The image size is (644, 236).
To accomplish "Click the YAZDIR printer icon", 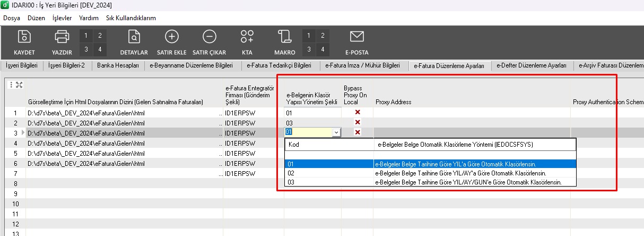I will tap(62, 37).
